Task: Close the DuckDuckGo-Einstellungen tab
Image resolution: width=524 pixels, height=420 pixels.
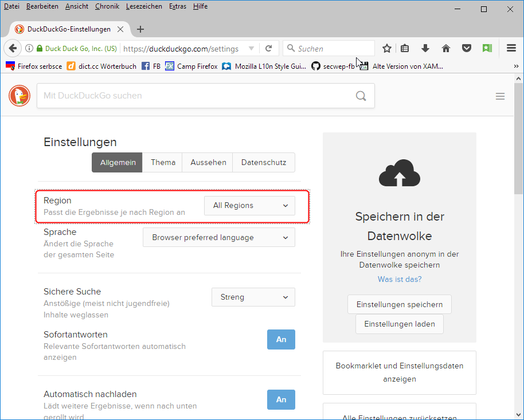Action: (x=120, y=29)
